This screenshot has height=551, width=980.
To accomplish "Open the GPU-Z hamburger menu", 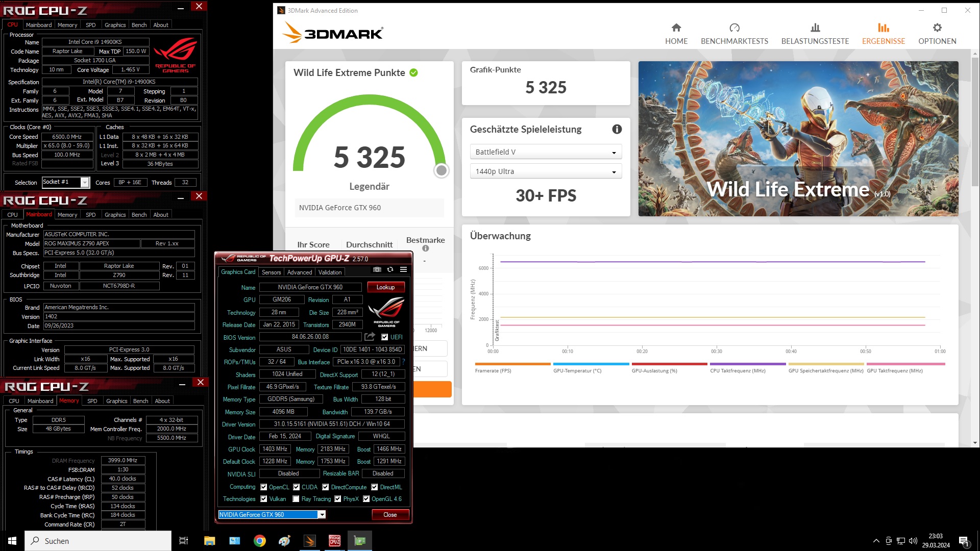I will (403, 269).
